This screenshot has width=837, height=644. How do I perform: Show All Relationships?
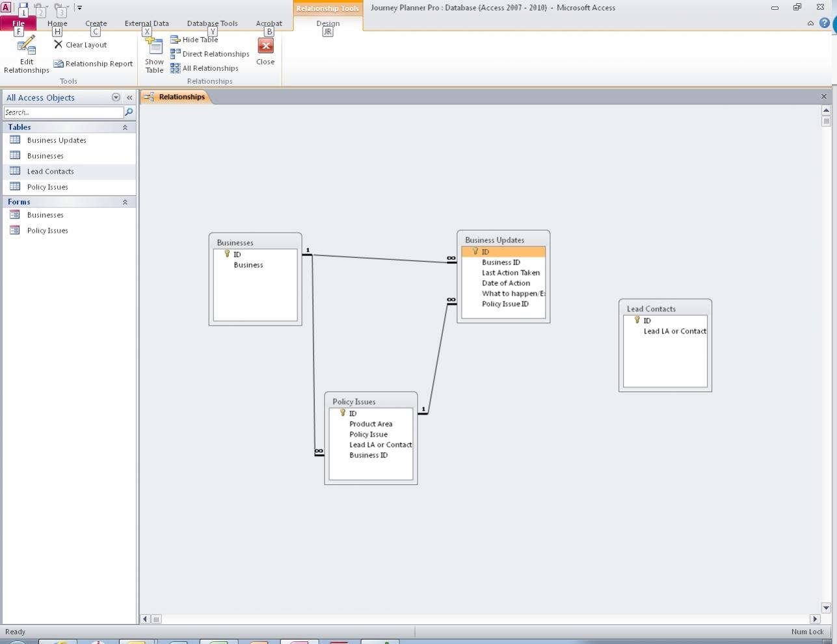[x=204, y=68]
